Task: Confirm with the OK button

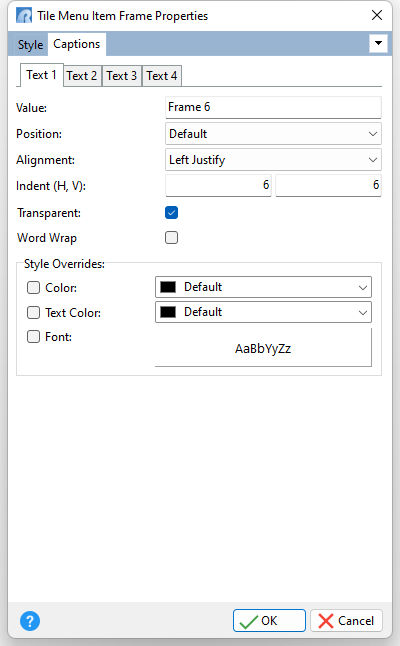Action: coord(269,620)
